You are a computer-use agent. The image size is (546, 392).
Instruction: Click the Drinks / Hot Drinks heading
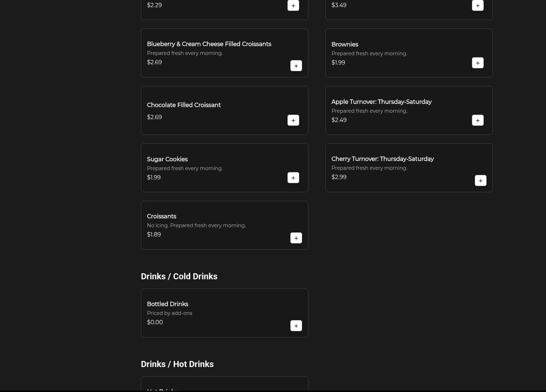[x=177, y=364]
